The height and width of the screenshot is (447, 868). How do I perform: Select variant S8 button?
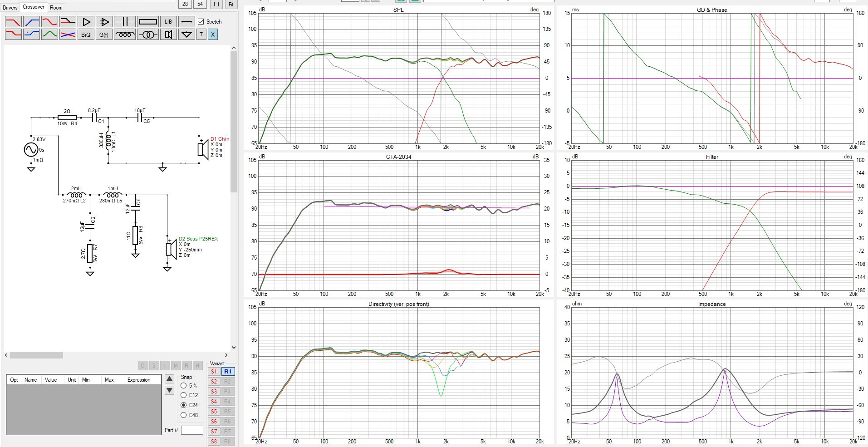coord(214,441)
